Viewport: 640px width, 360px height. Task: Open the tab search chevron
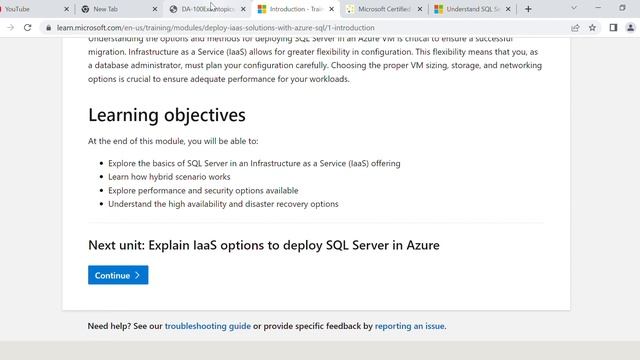point(574,8)
